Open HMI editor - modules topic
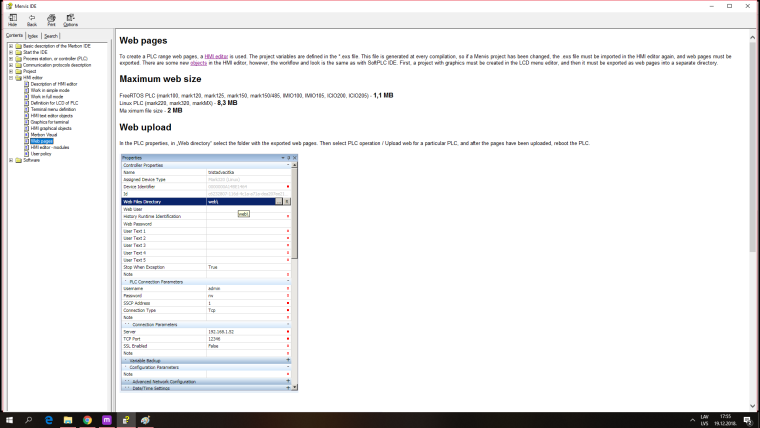Image resolution: width=760 pixels, height=428 pixels. click(x=50, y=147)
